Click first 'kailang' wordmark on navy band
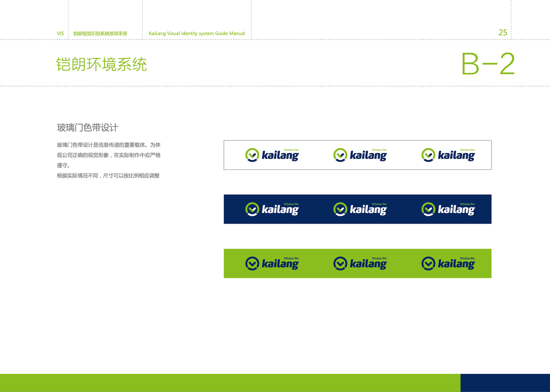550x392 pixels. coord(280,210)
